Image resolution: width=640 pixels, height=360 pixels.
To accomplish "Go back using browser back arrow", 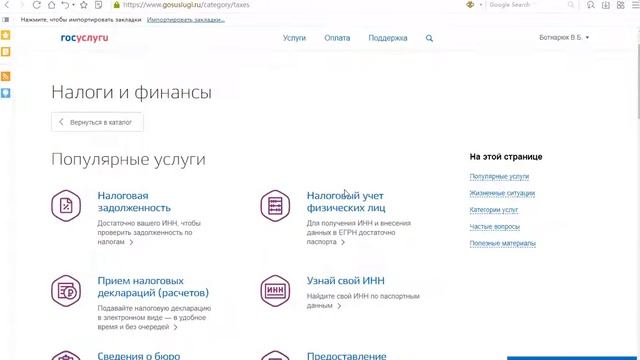I will [7, 5].
